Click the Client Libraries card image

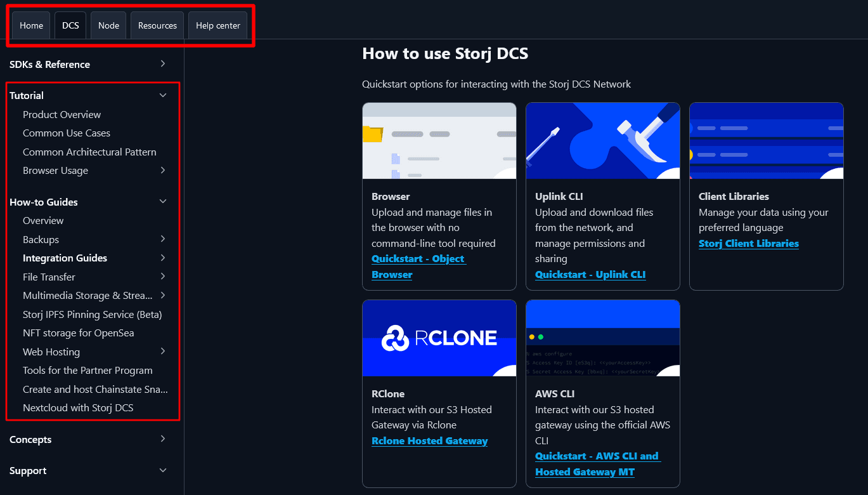(x=766, y=140)
